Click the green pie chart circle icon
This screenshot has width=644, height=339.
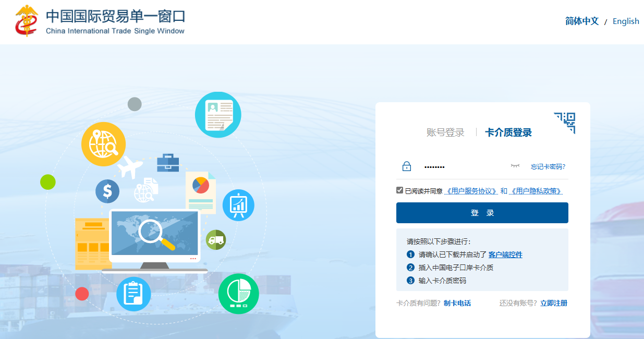pos(238,294)
